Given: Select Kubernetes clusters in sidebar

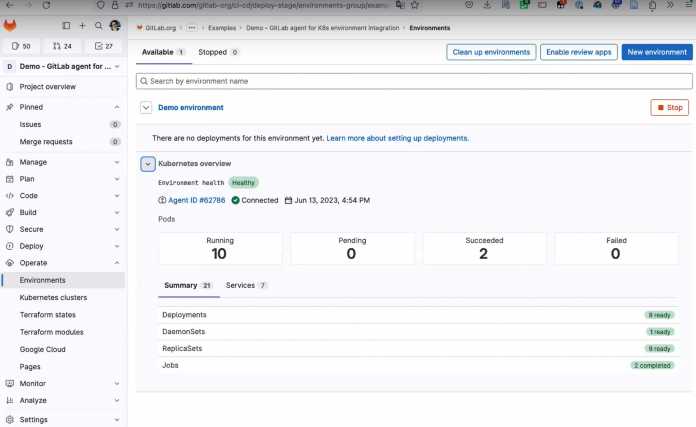Looking at the screenshot, I should coord(53,297).
